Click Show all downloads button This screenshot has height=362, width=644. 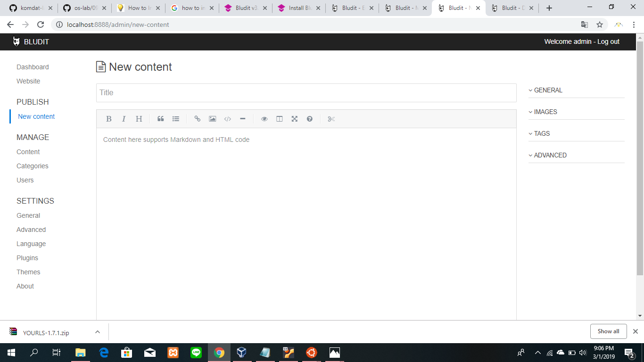point(608,331)
